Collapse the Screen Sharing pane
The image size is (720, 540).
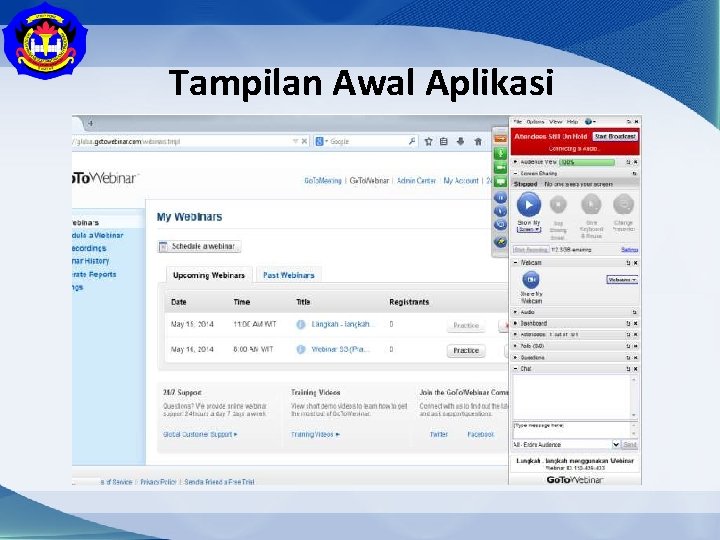coord(515,174)
